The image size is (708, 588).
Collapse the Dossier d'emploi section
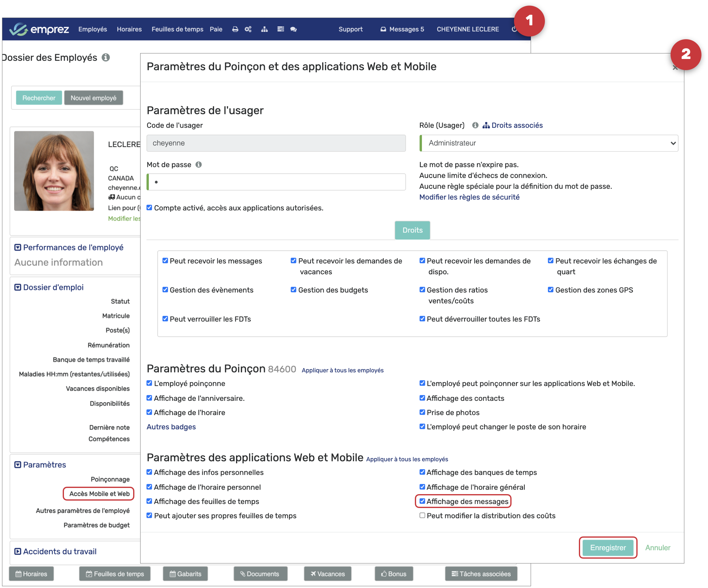(18, 287)
